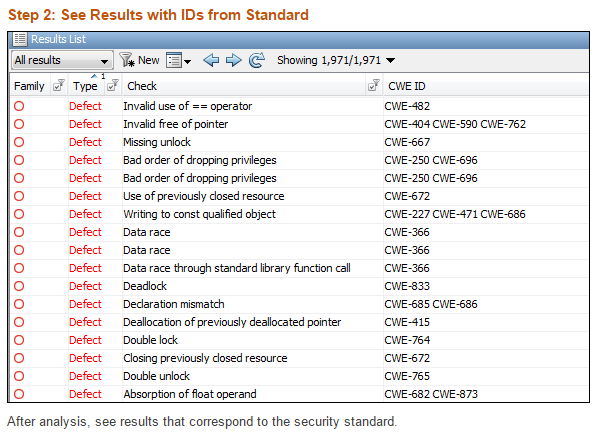
Task: Click Check column filter icon
Action: (x=374, y=85)
